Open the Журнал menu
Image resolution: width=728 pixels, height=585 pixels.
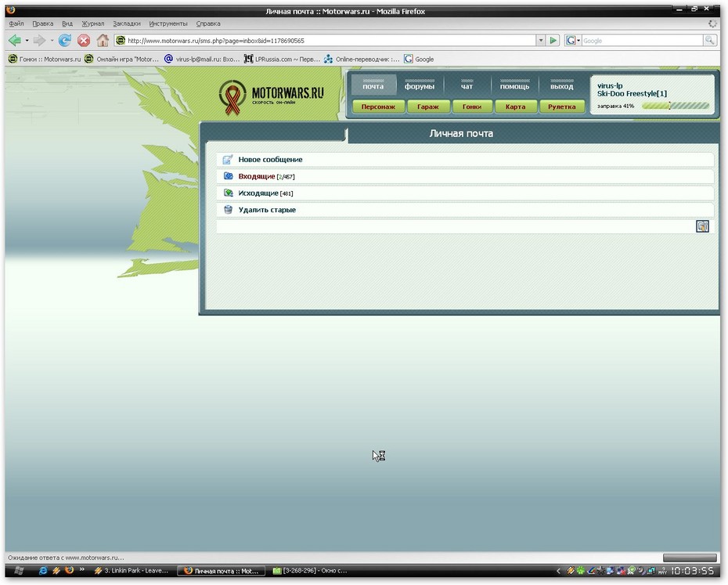(93, 23)
